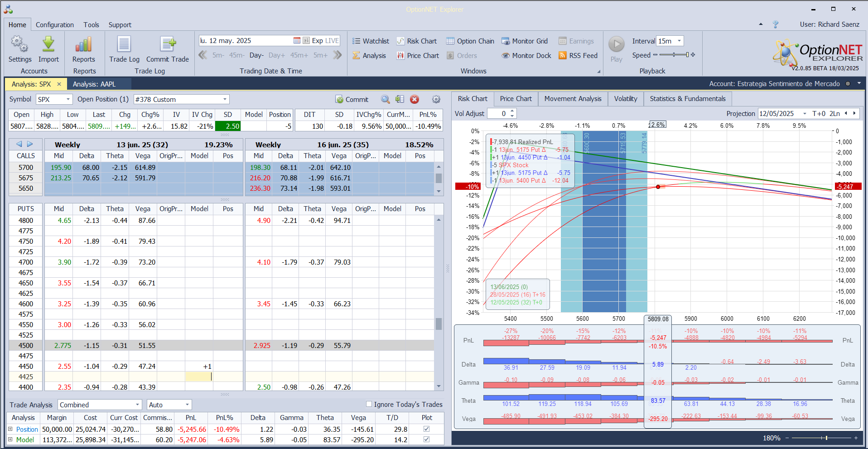
Task: Open the Support ribbon tab
Action: [x=120, y=25]
